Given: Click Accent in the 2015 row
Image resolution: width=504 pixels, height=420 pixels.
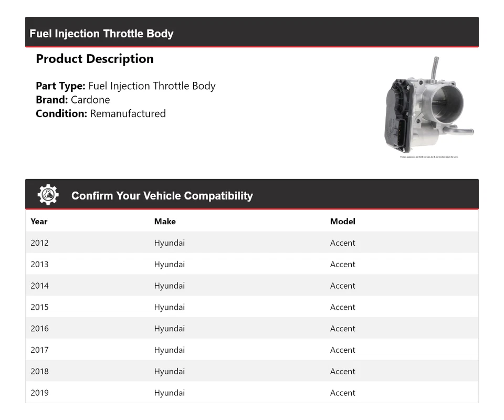Looking at the screenshot, I should [x=342, y=307].
